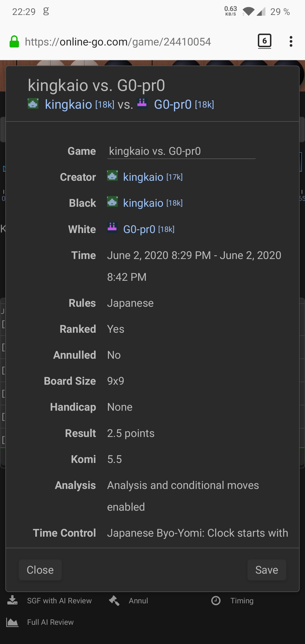Viewport: 305px width, 644px height.
Task: Click kingkaio's avatar in the Black row
Action: 112,202
